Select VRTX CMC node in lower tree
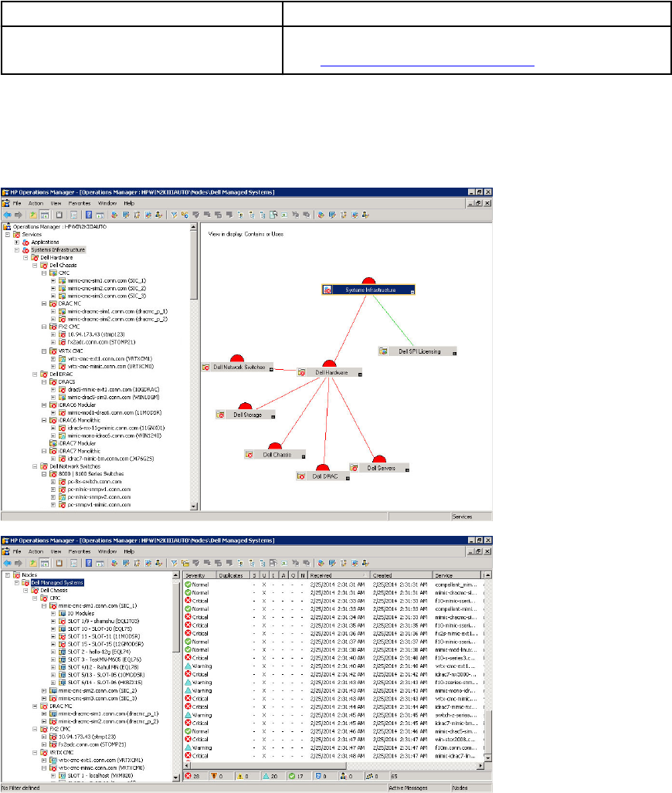The height and width of the screenshot is (793, 672). pos(62,753)
